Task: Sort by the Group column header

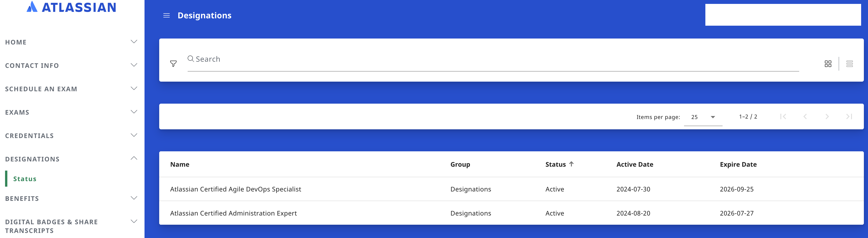Action: (x=460, y=164)
